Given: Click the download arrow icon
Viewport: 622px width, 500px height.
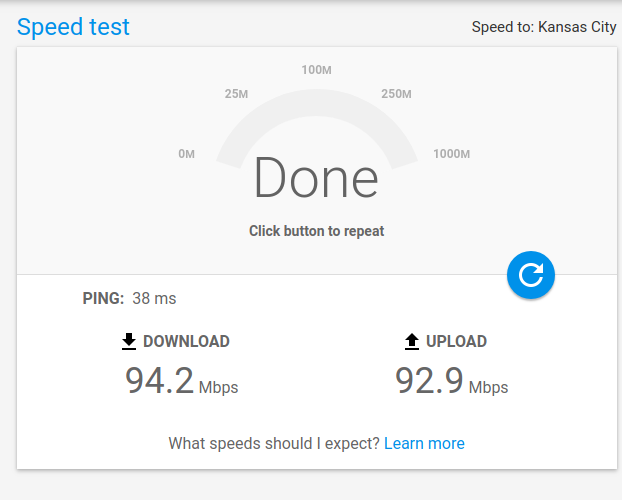Looking at the screenshot, I should pos(129,341).
